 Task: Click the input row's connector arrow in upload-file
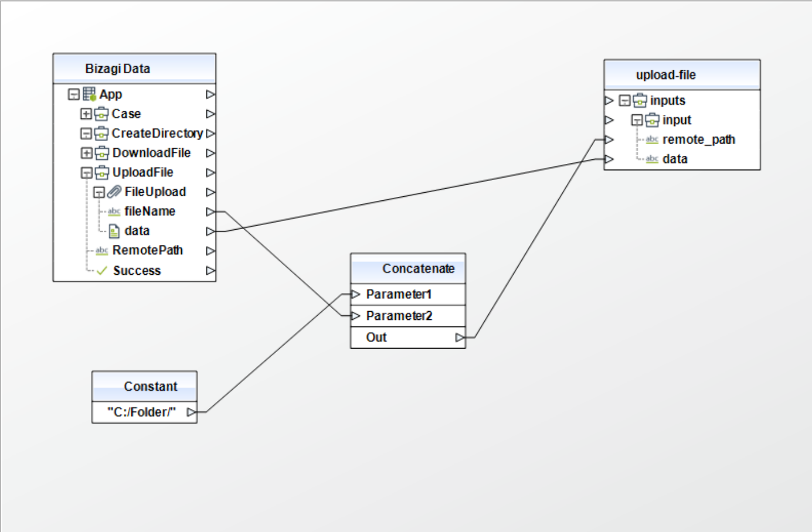pyautogui.click(x=609, y=120)
